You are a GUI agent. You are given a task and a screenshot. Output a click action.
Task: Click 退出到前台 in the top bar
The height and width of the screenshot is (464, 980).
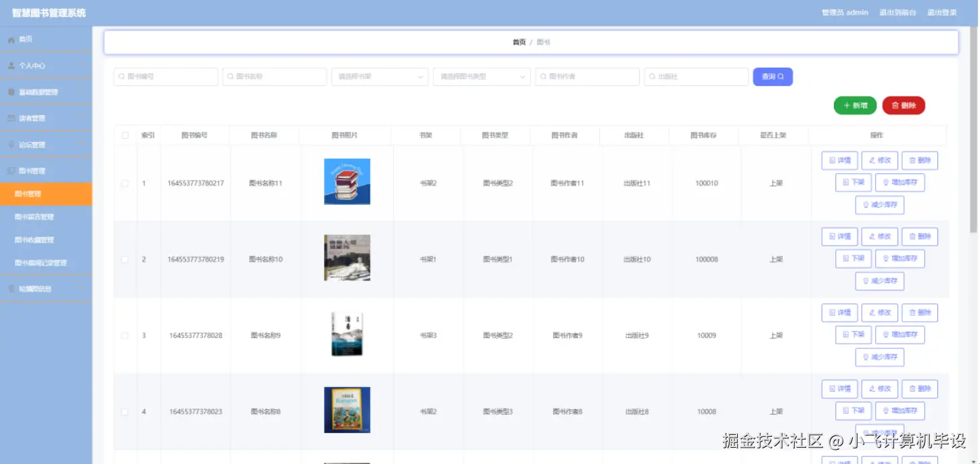(x=897, y=12)
